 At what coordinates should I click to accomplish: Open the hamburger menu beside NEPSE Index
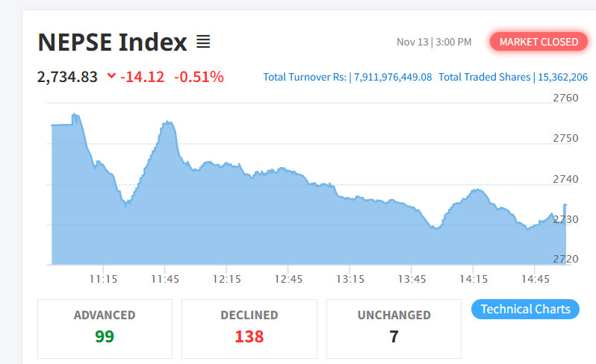203,43
